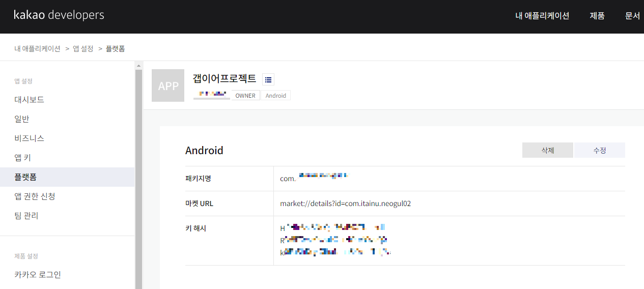Select 플랫폼 in the sidebar
Image resolution: width=644 pixels, height=289 pixels.
coord(67,177)
